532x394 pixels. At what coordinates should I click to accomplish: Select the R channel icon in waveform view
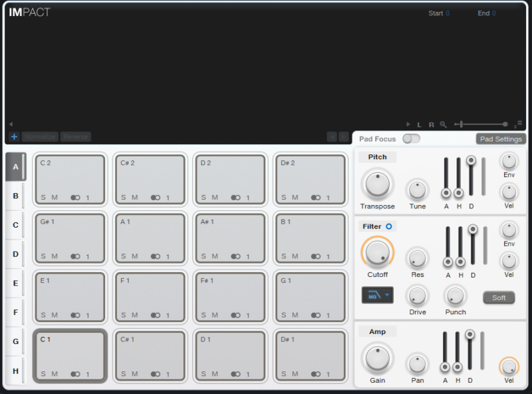click(x=431, y=124)
